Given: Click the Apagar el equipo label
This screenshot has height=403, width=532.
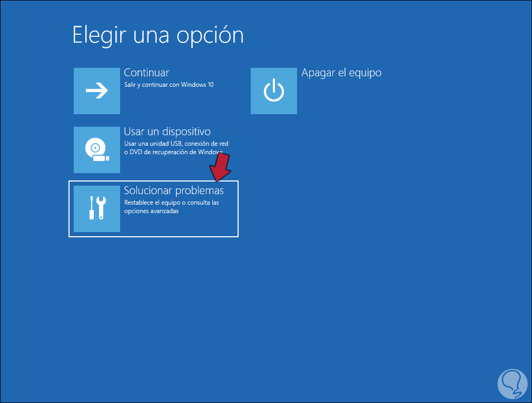Looking at the screenshot, I should pyautogui.click(x=341, y=73).
